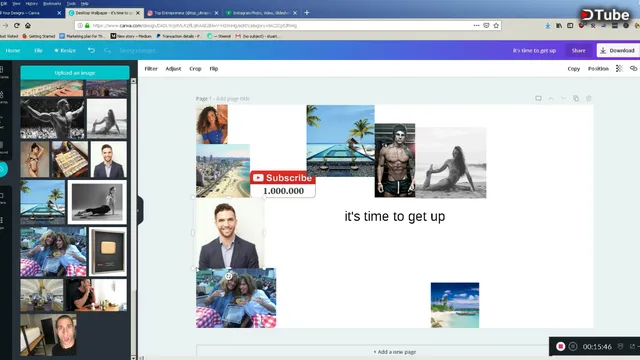Image resolution: width=640 pixels, height=360 pixels.
Task: Click the undo arrow icon
Action: (91, 50)
